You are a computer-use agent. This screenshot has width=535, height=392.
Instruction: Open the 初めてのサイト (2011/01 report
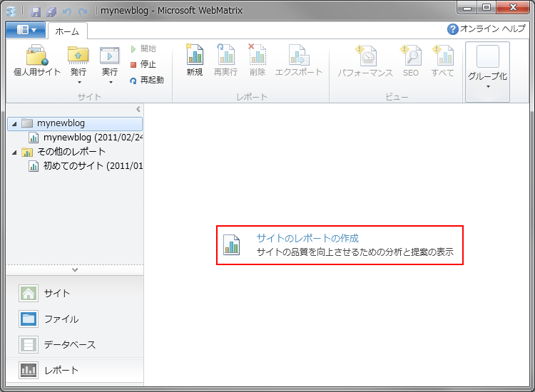(86, 166)
